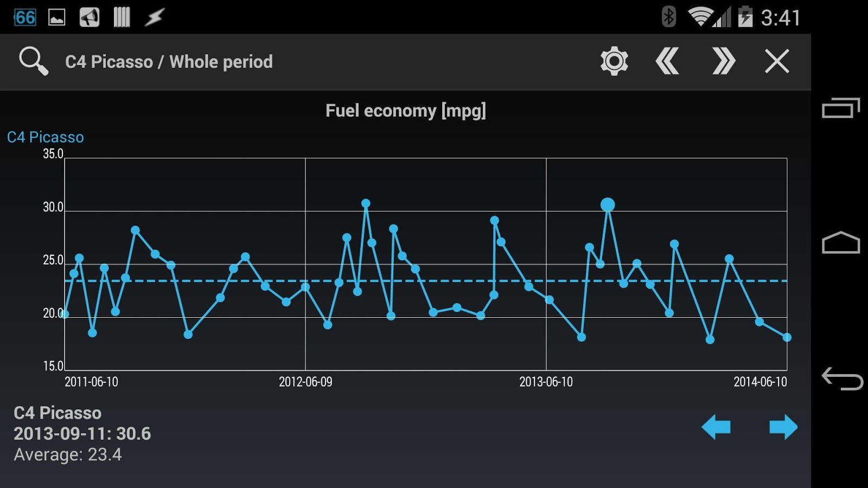868x488 pixels.
Task: Go to next period double chevron
Action: pos(724,61)
